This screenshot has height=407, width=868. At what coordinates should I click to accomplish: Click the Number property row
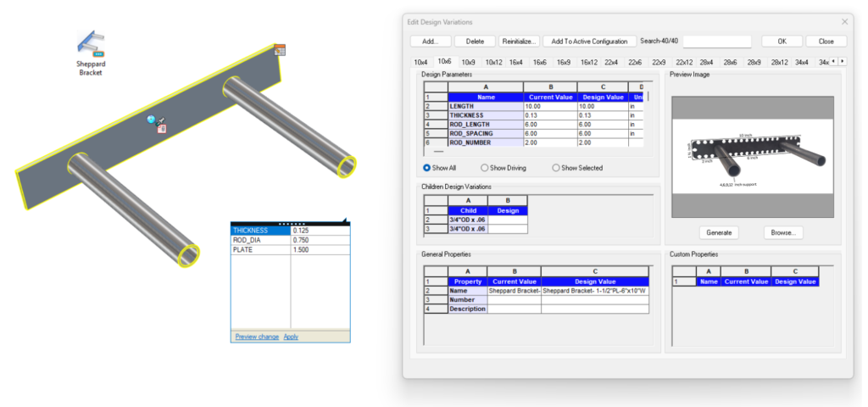(537, 299)
